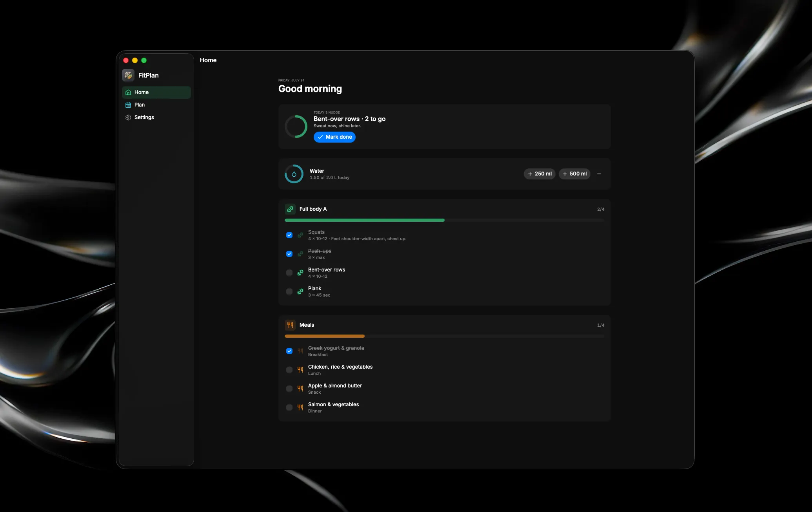
Task: Open Settings in the sidebar
Action: pos(156,118)
